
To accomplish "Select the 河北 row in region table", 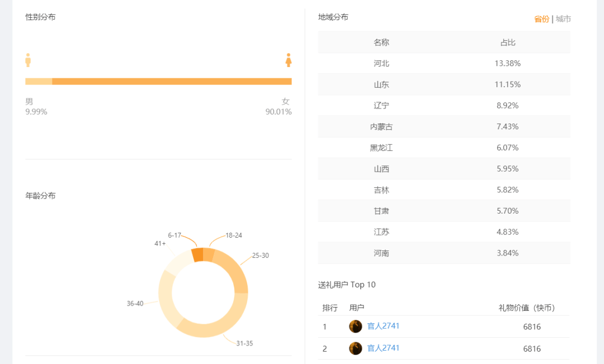I will pos(444,64).
